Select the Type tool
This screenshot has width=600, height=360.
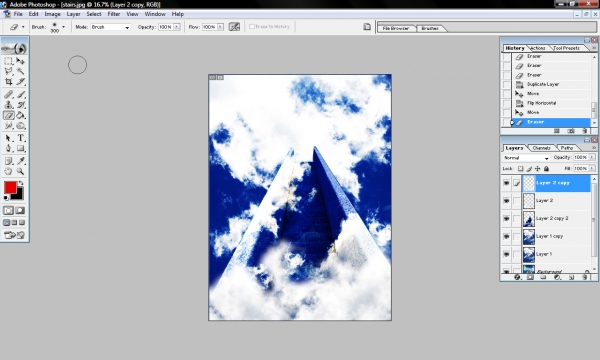(20, 138)
